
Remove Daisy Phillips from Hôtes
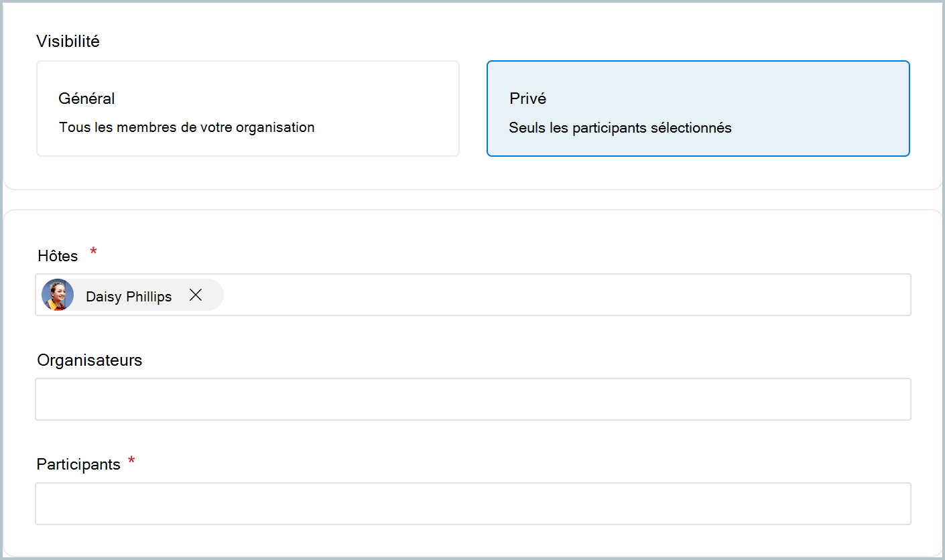(x=196, y=295)
